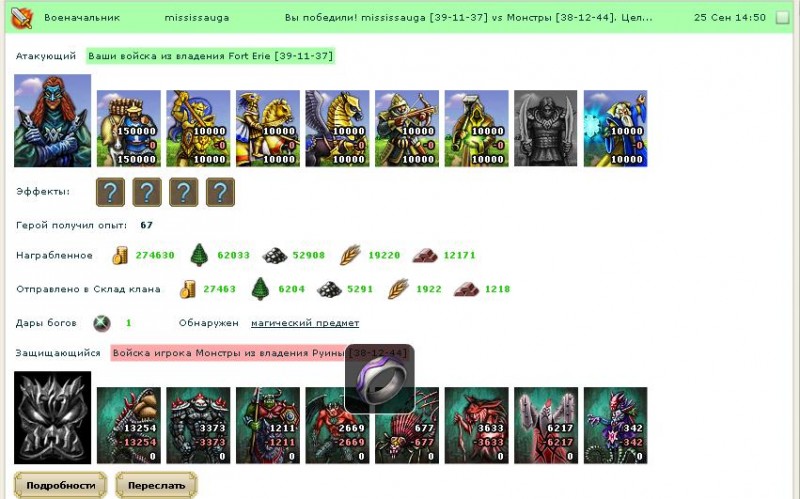Click the Дары богов green orb icon
800x499 pixels.
tap(102, 323)
